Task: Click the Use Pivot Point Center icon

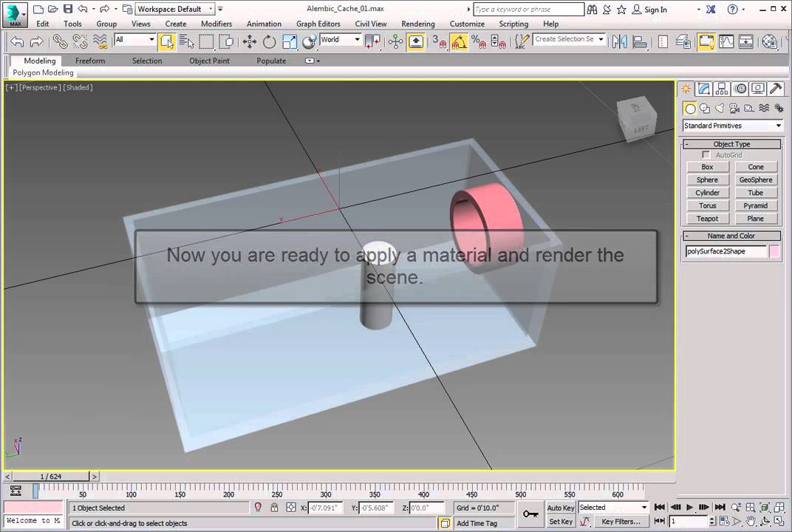Action: [372, 41]
